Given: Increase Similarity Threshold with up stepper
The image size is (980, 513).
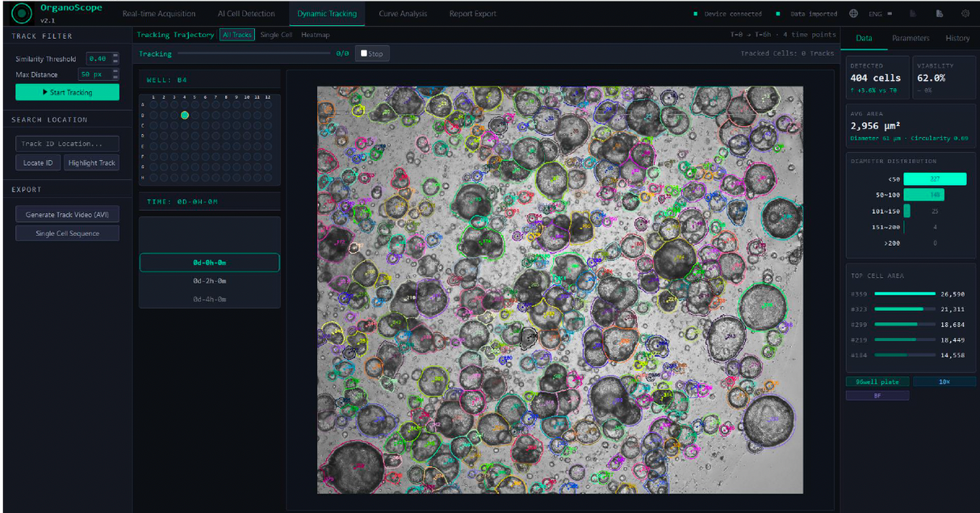Looking at the screenshot, I should tap(115, 56).
